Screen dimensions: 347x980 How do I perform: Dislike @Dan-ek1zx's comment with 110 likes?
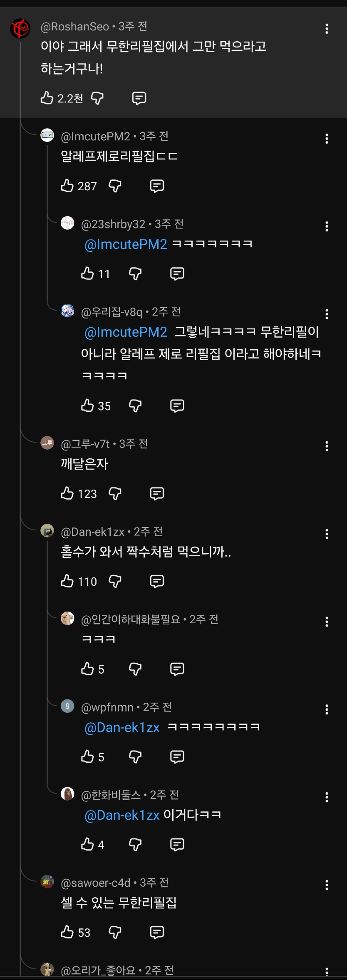pyautogui.click(x=115, y=581)
